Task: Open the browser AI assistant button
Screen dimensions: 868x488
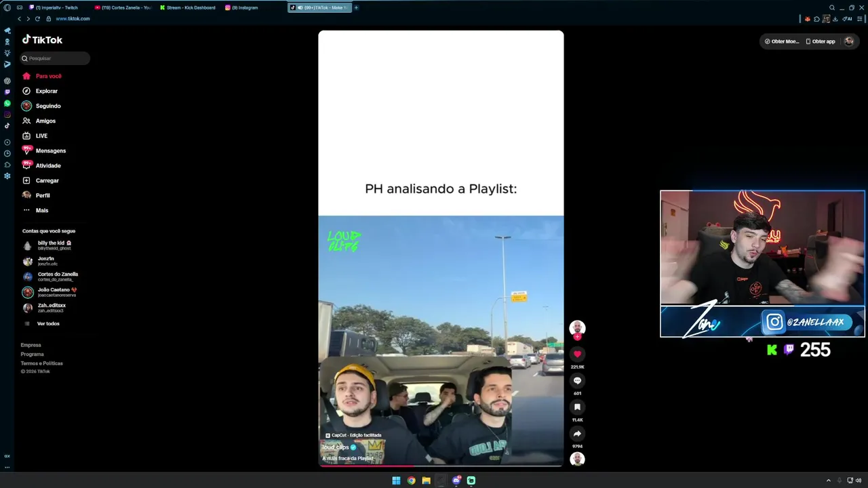Action: (x=848, y=19)
